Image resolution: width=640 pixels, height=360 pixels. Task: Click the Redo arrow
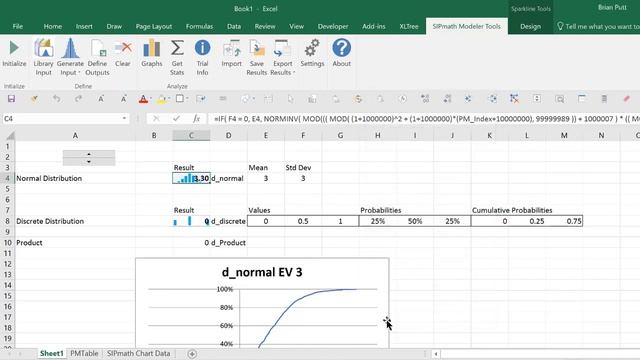(x=78, y=99)
